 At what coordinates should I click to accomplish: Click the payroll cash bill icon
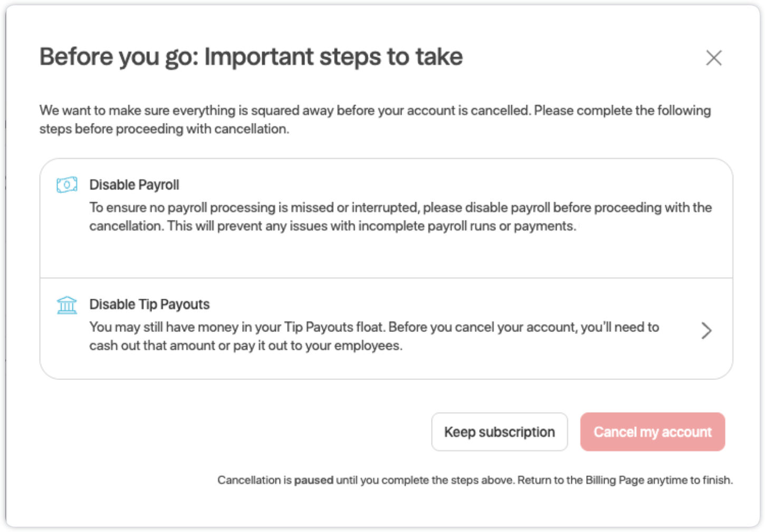pos(67,185)
